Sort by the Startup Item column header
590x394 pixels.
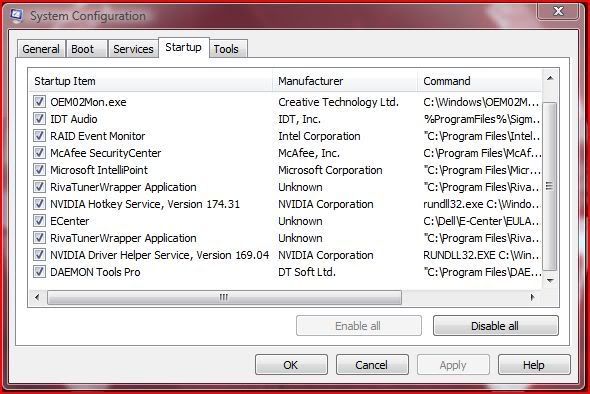(151, 81)
